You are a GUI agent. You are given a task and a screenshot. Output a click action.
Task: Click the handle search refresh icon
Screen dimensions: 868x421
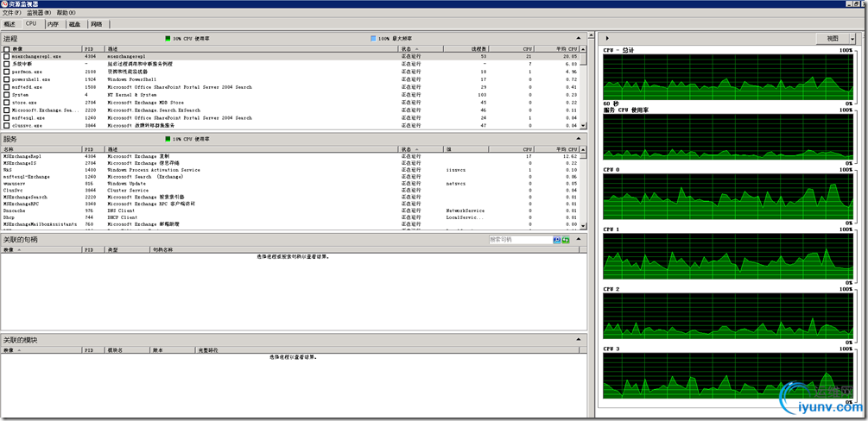(x=566, y=240)
